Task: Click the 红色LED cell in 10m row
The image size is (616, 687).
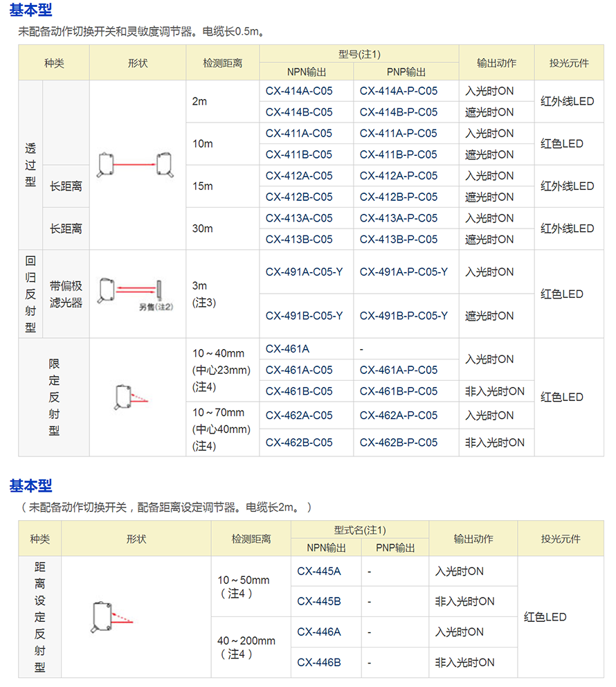Action: tap(561, 143)
